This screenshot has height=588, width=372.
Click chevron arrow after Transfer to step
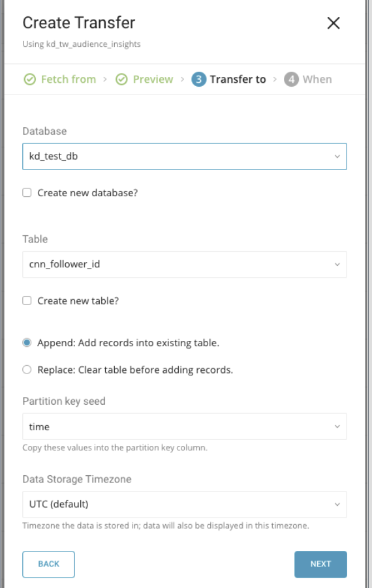275,80
